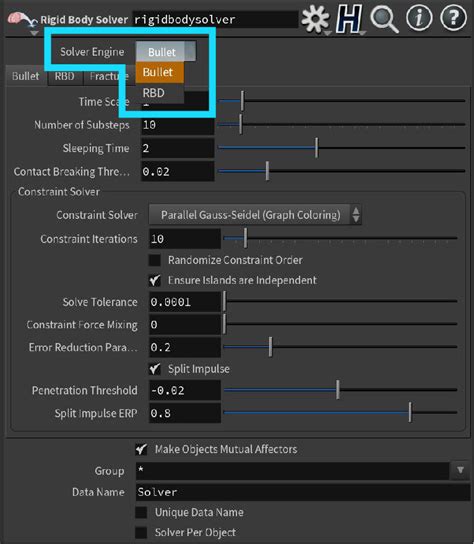Viewport: 474px width, 544px height.
Task: Open the help question mark icon
Action: point(453,18)
